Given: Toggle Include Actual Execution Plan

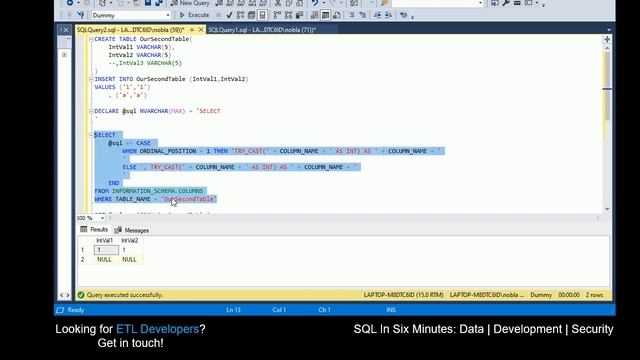Looking at the screenshot, I should (x=277, y=15).
